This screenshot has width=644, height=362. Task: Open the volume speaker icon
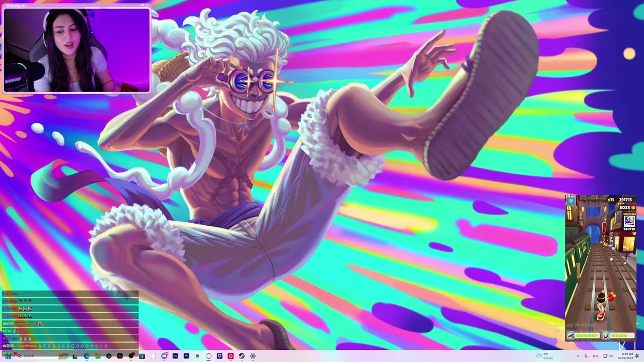coord(611,356)
